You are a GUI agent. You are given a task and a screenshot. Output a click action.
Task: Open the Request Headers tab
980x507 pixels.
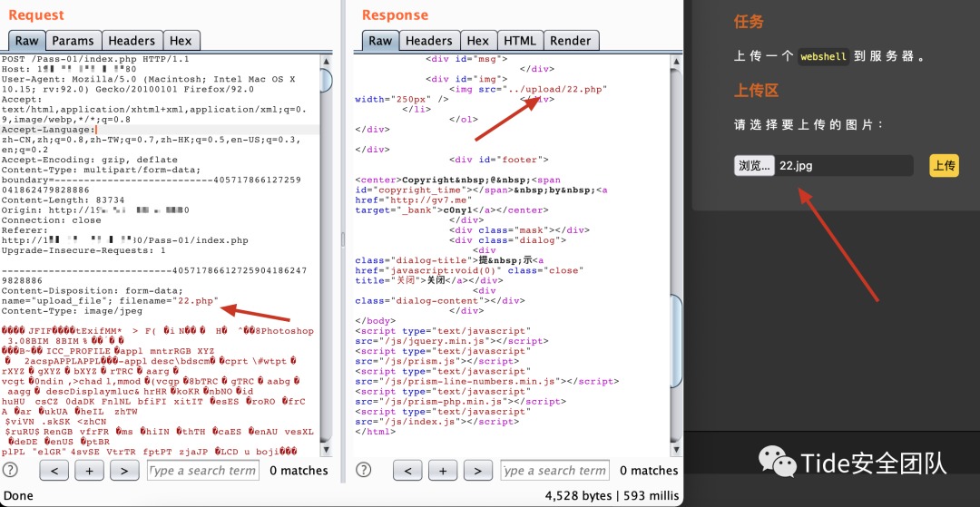(x=132, y=41)
